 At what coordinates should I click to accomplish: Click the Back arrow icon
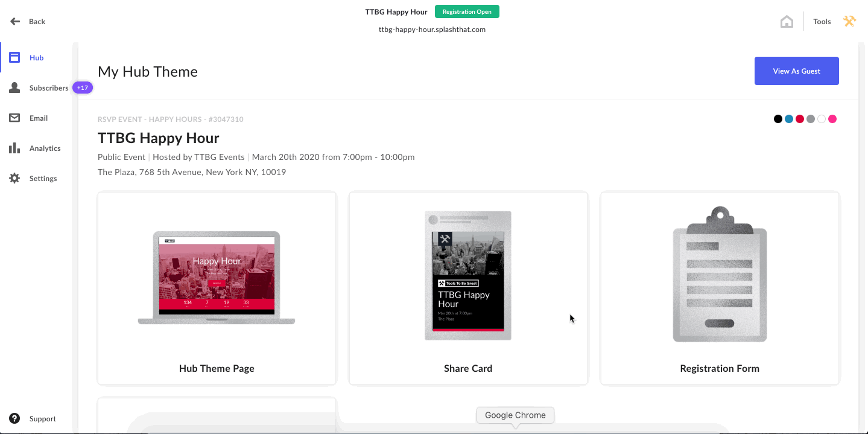(15, 21)
